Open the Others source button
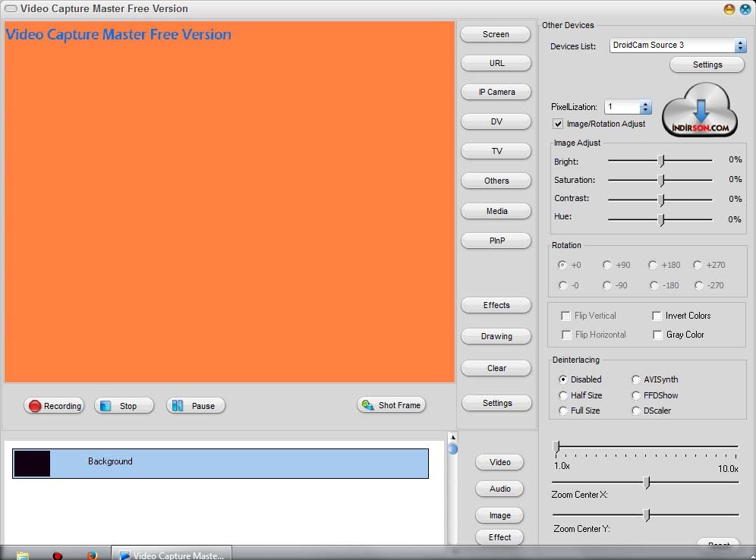The width and height of the screenshot is (756, 560). pos(496,181)
